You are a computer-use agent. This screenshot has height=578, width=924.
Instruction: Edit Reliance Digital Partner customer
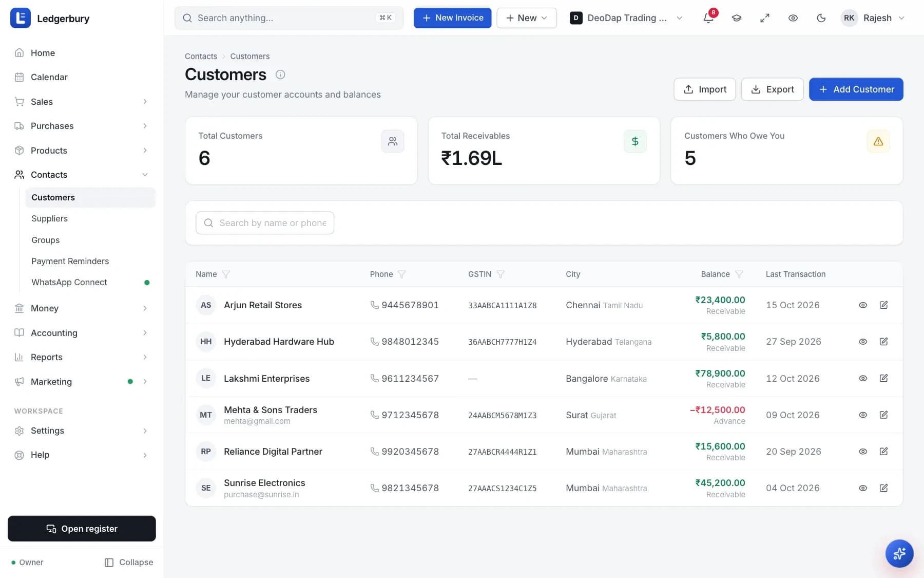(x=883, y=452)
